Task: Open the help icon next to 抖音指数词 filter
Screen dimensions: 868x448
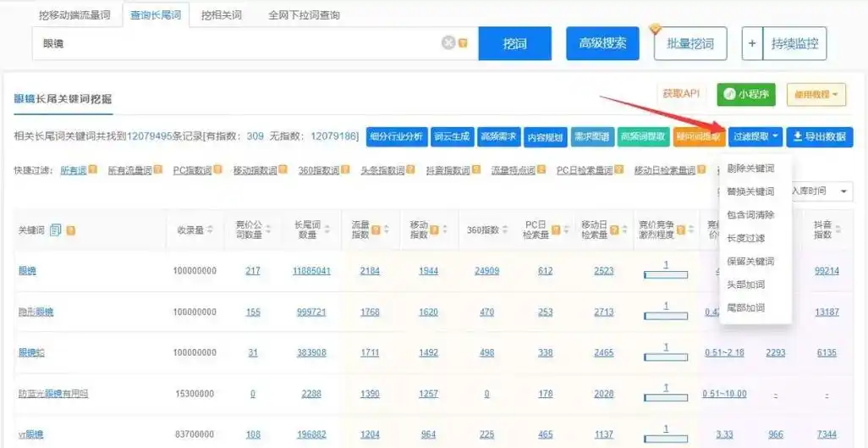Action: click(x=475, y=169)
